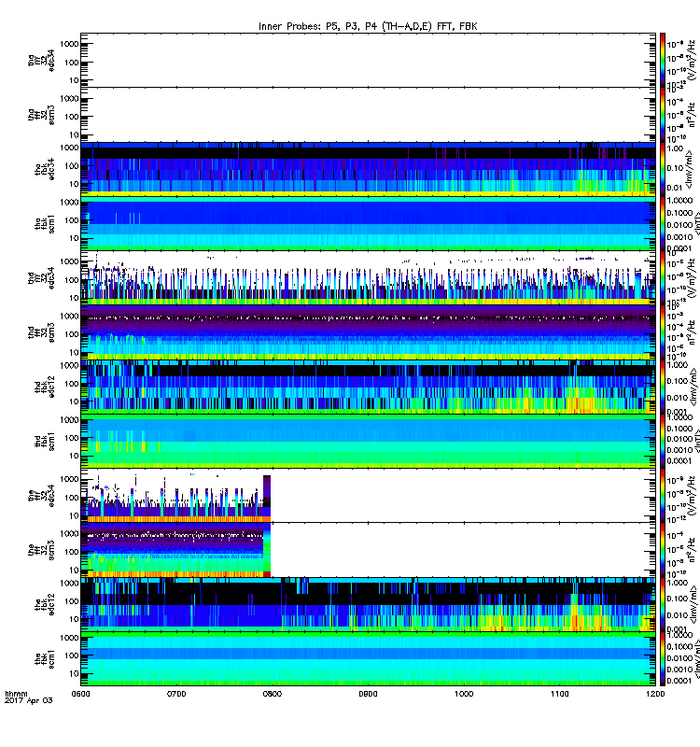Click the '2017 Apr 03' date label
The height and width of the screenshot is (747, 700).
click(x=29, y=700)
